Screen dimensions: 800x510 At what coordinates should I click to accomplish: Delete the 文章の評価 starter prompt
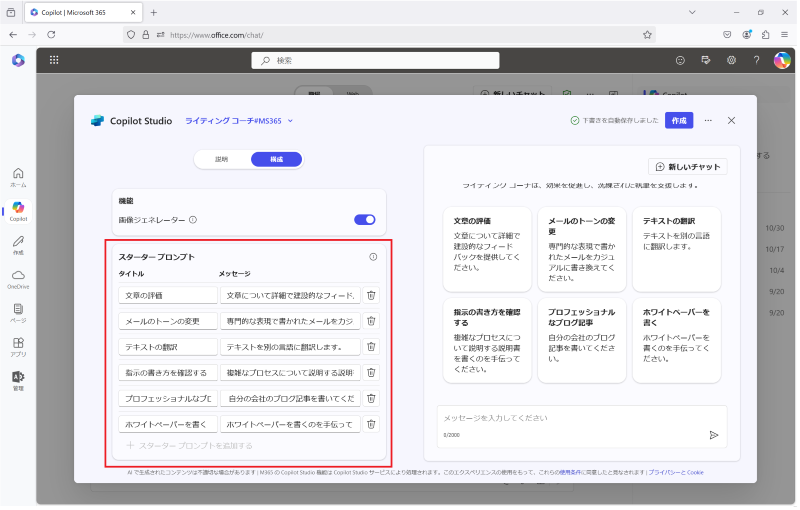(x=371, y=295)
